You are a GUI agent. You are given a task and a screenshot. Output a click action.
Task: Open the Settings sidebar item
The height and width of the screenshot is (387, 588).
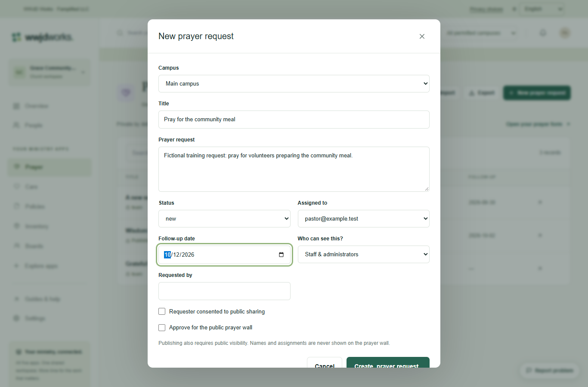[x=50, y=318]
